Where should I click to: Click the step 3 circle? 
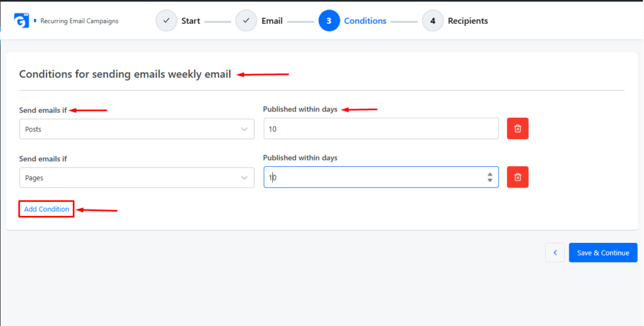(x=329, y=21)
